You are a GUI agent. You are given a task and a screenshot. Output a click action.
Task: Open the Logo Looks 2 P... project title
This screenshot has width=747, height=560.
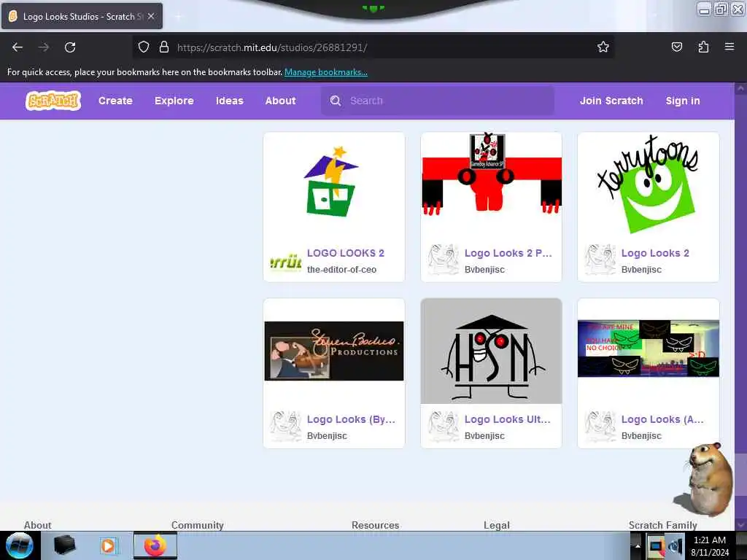tap(508, 253)
